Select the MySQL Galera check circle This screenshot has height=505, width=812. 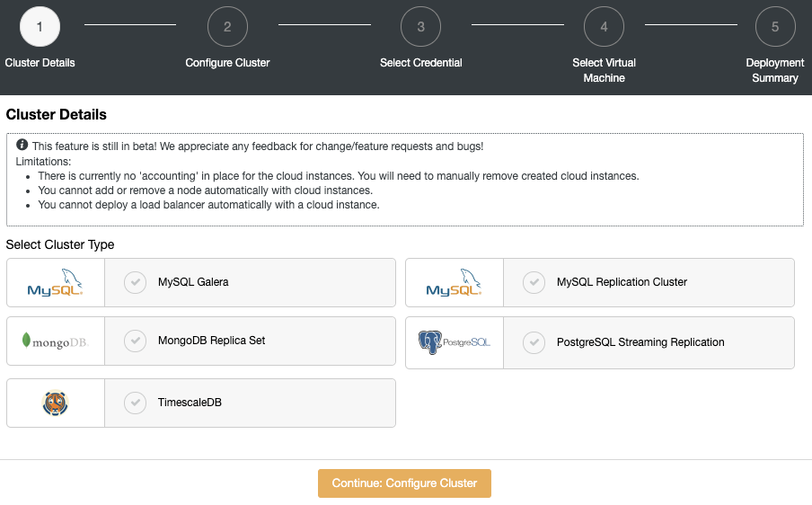(x=135, y=282)
